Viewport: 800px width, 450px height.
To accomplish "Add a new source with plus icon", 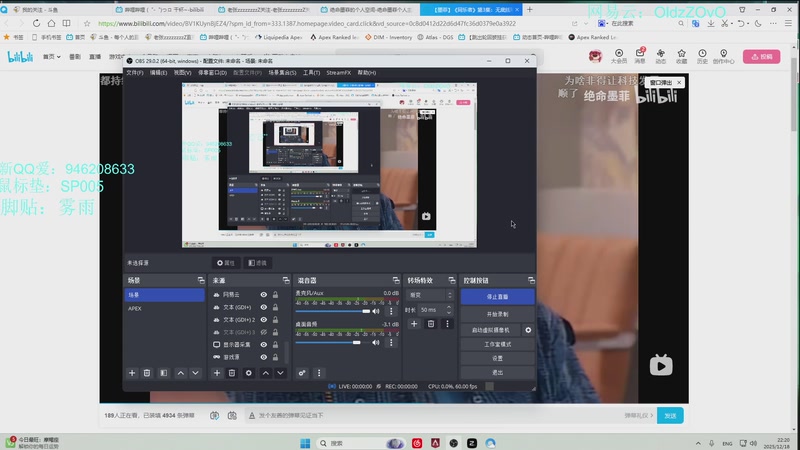I will [x=217, y=373].
